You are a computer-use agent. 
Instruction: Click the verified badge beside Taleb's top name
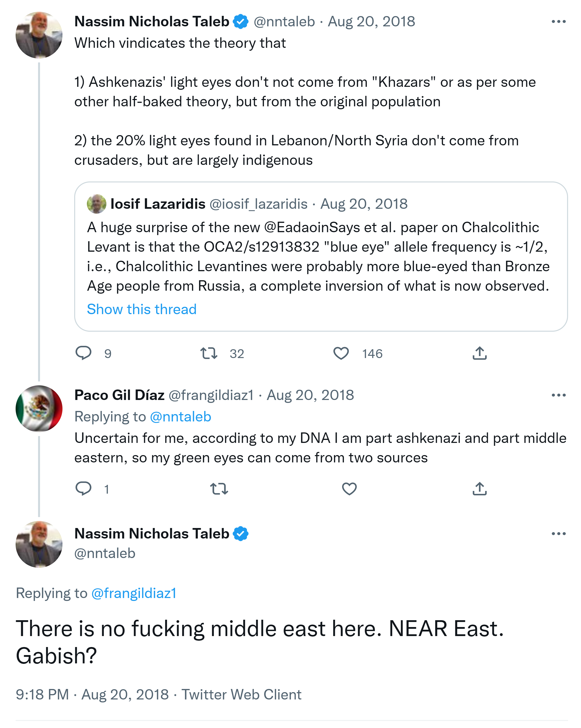click(x=241, y=22)
